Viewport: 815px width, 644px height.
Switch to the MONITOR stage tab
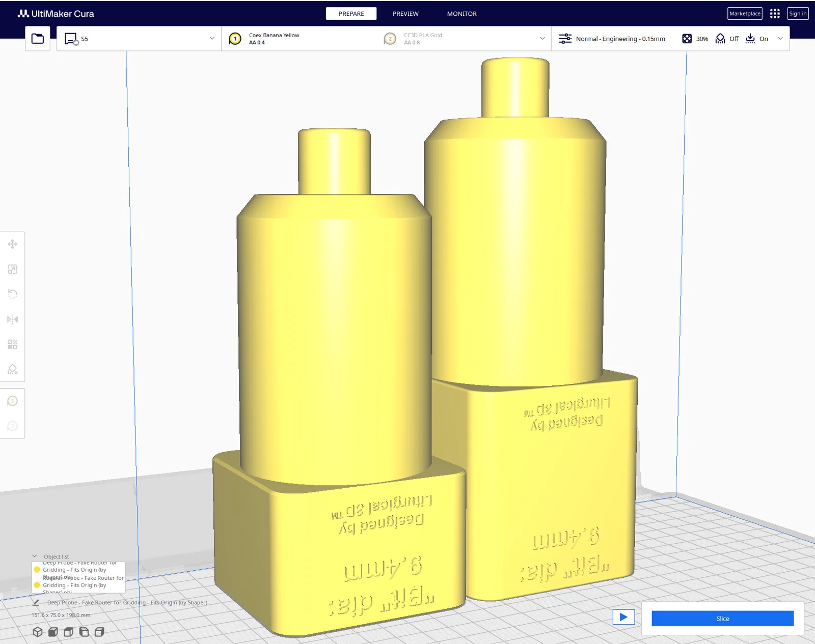[462, 14]
